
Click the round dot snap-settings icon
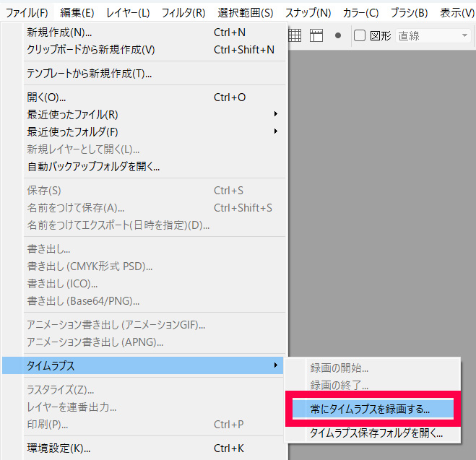337,35
